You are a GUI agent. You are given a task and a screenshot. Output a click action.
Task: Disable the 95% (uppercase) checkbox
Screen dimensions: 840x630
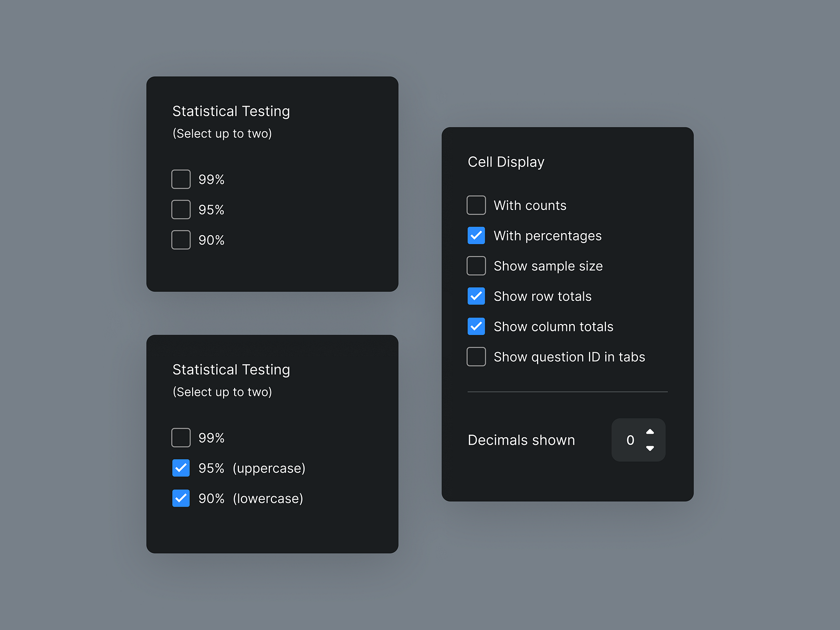click(x=181, y=468)
